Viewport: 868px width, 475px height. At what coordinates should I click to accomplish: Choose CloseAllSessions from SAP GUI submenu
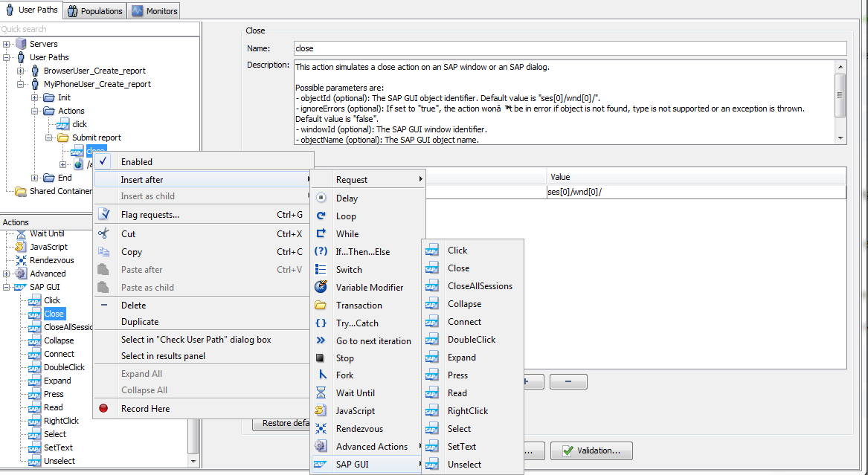click(x=480, y=286)
